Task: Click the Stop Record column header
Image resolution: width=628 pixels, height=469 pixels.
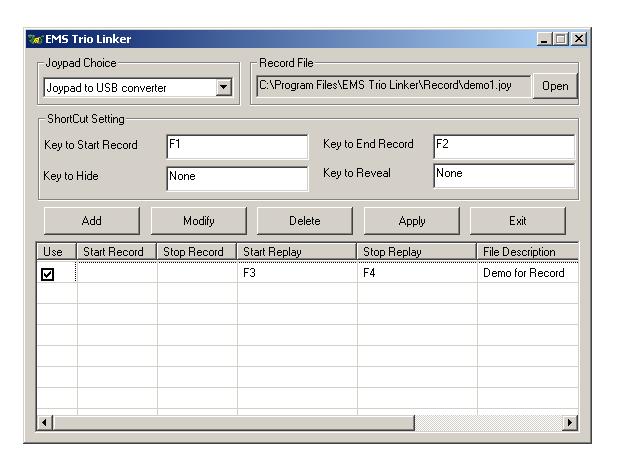Action: pos(196,252)
